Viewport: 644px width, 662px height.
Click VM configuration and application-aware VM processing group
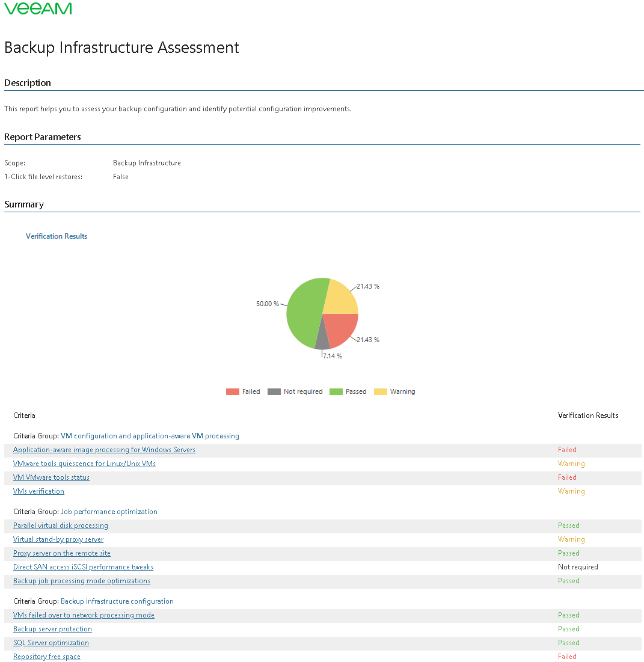coord(150,436)
